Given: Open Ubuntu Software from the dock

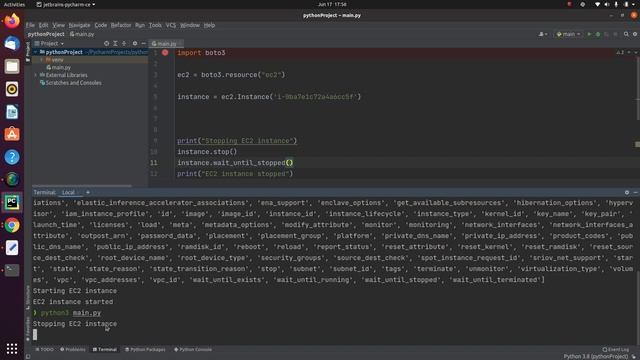Looking at the screenshot, I should tap(12, 134).
